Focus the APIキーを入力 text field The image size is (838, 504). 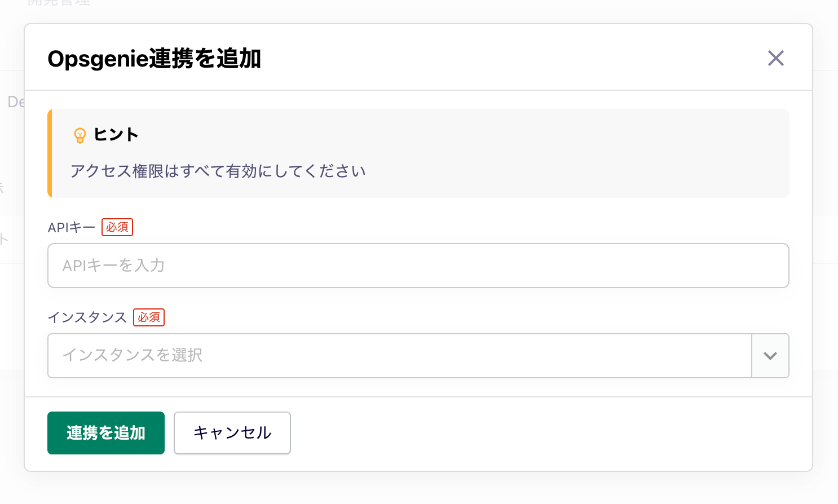pos(418,266)
